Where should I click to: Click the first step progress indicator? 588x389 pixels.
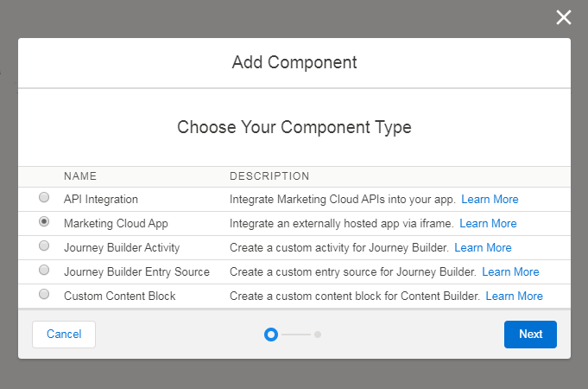[271, 335]
